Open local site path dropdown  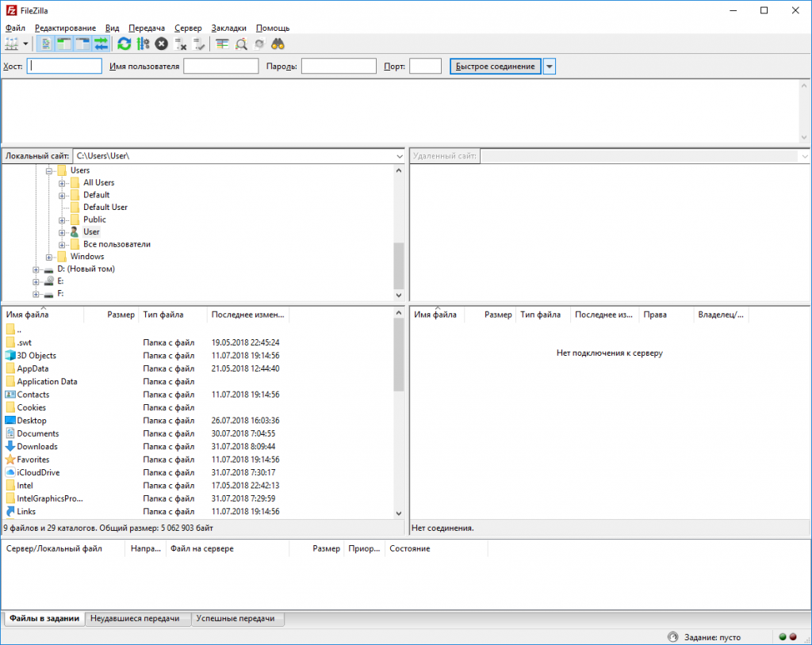(400, 156)
